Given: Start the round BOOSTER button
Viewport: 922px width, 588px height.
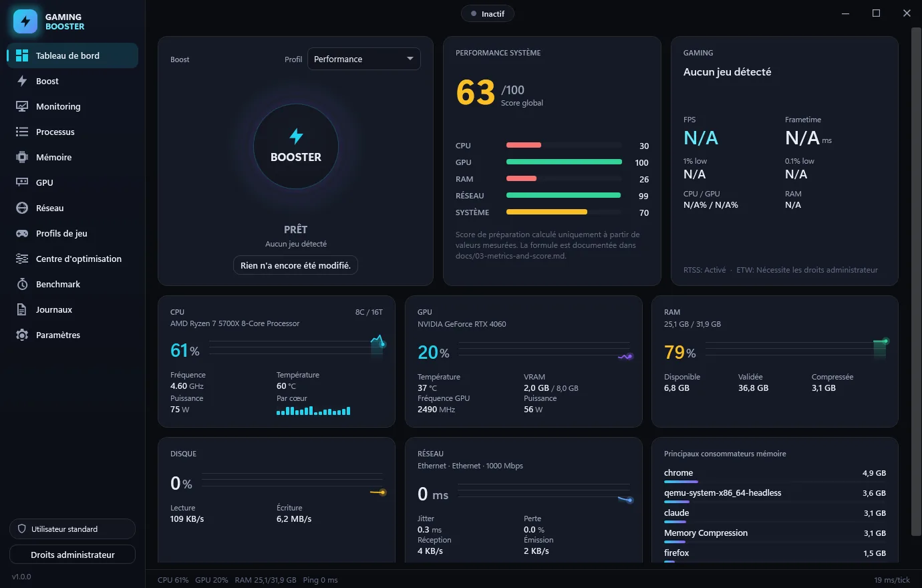Looking at the screenshot, I should (x=296, y=146).
